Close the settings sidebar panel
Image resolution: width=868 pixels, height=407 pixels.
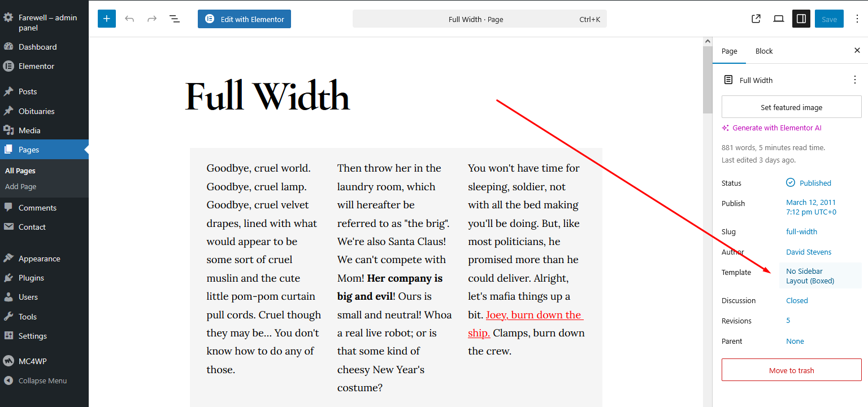click(x=857, y=51)
